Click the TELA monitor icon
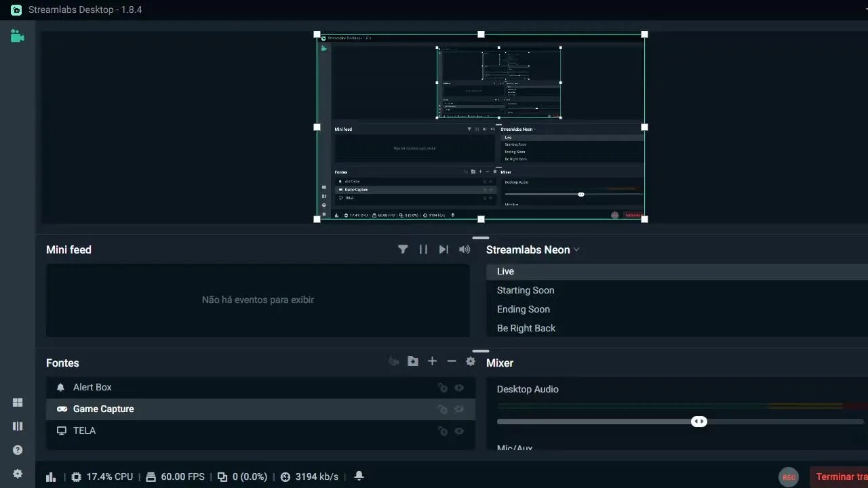 pos(62,431)
